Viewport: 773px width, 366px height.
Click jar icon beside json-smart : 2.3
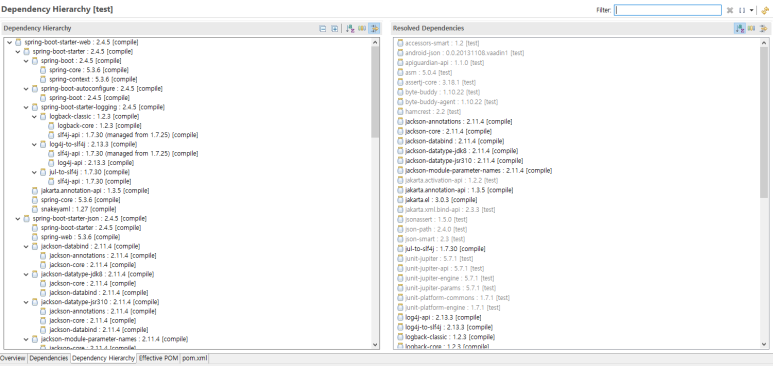[x=400, y=239]
